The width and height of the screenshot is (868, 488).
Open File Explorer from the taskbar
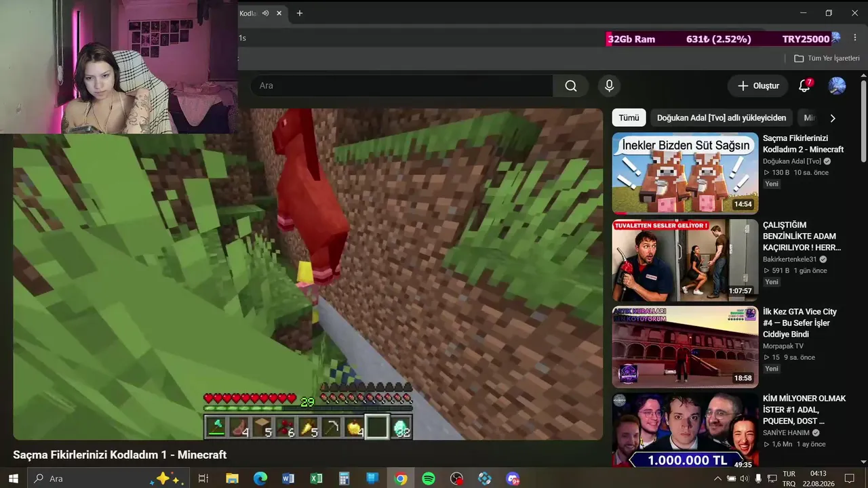pos(232,479)
